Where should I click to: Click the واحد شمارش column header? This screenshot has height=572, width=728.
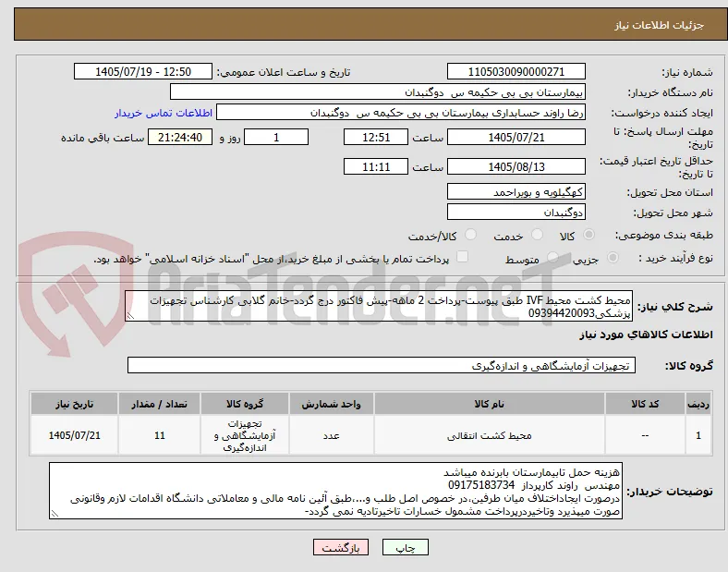point(331,404)
